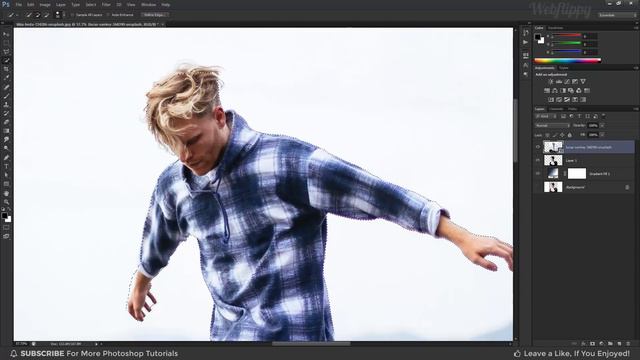Click the color spectrum ramp
The height and width of the screenshot is (360, 640).
(x=567, y=60)
